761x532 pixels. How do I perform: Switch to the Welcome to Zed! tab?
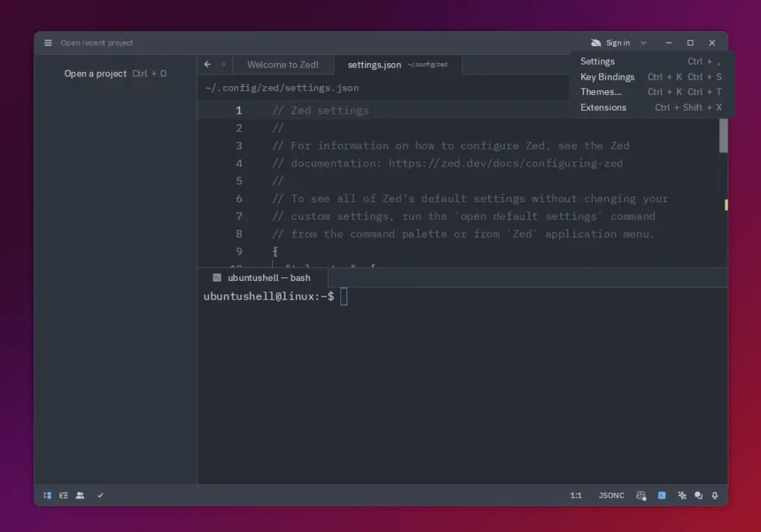282,65
